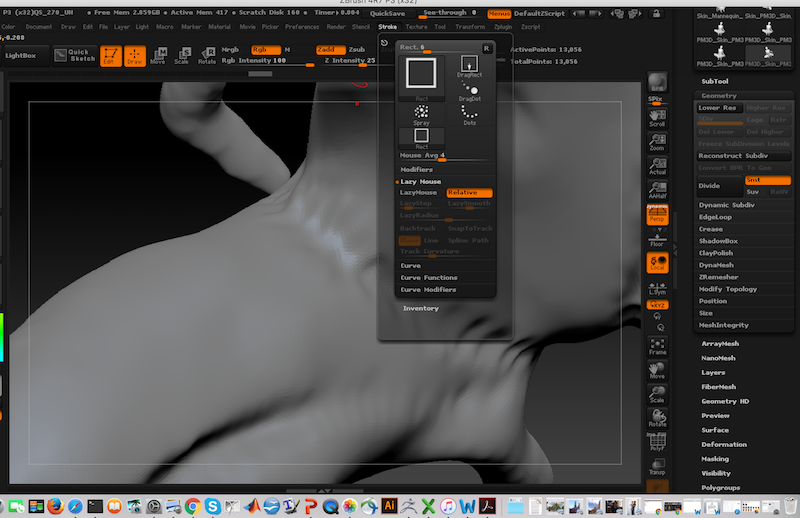Click the Scale icon on right shelf
This screenshot has width=800, height=518.
click(657, 394)
